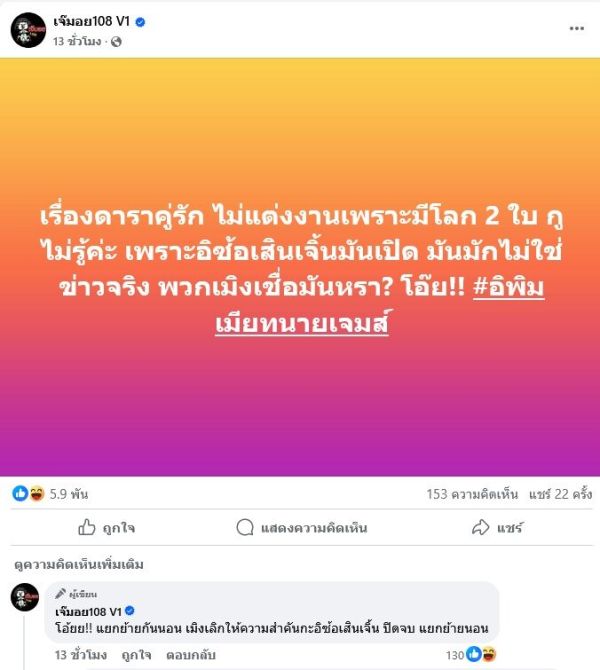Click the public globe privacy icon
Image resolution: width=600 pixels, height=670 pixels.
(116, 41)
